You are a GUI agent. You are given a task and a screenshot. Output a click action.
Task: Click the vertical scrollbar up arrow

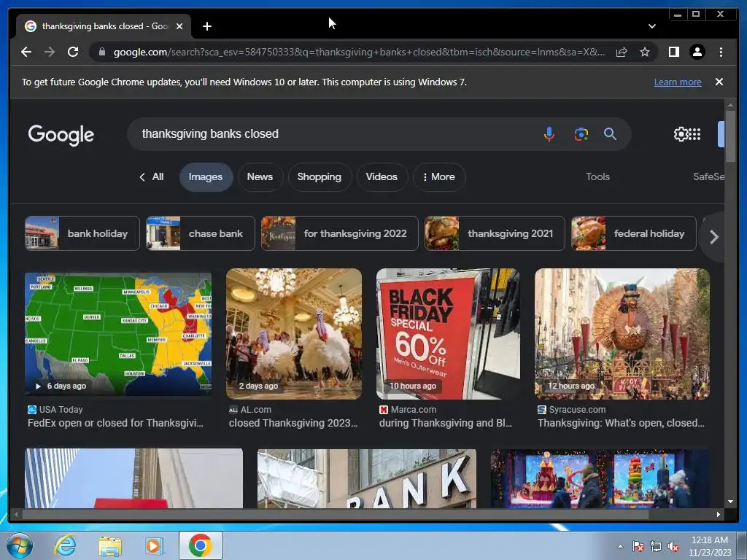pyautogui.click(x=730, y=105)
